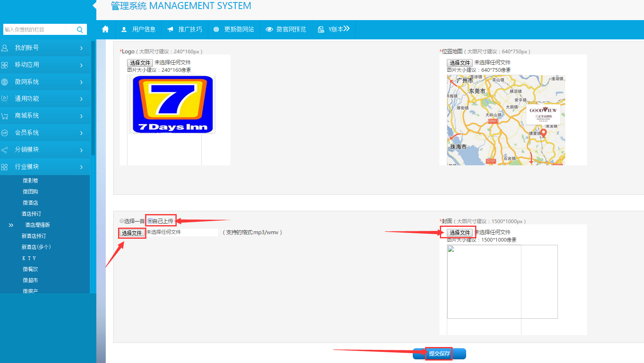Click the 我的账号 user icon in sidebar
The image size is (644, 363).
coord(5,48)
